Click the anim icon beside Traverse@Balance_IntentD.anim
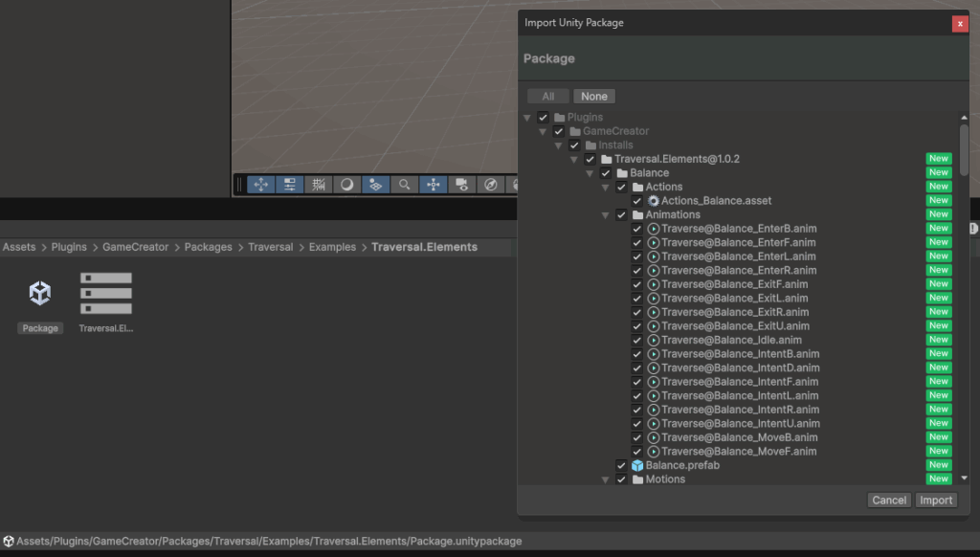This screenshot has height=557, width=980. 653,368
